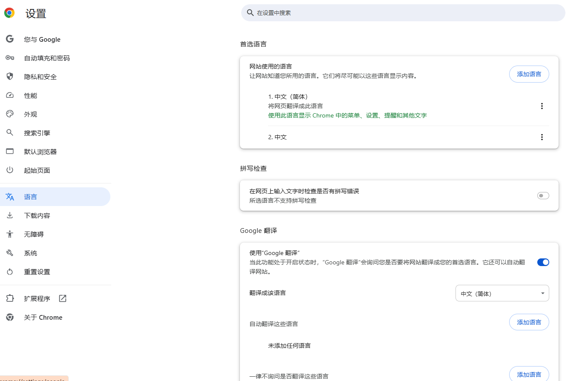Image resolution: width=588 pixels, height=381 pixels.
Task: Open more options for 中文（简体）
Action: pos(542,106)
